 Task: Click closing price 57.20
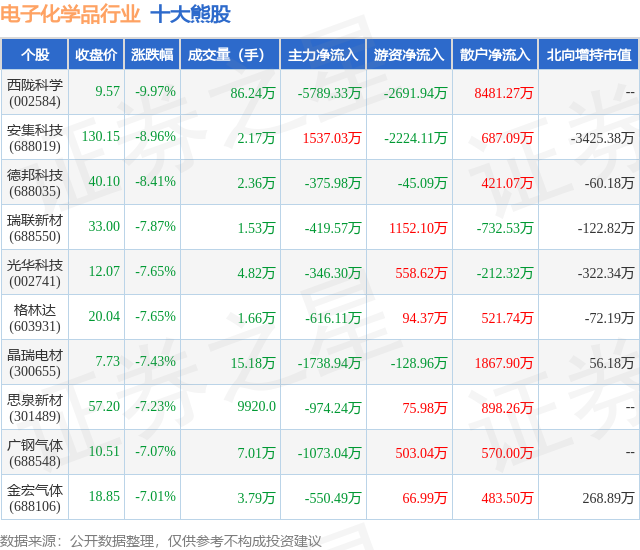point(104,406)
